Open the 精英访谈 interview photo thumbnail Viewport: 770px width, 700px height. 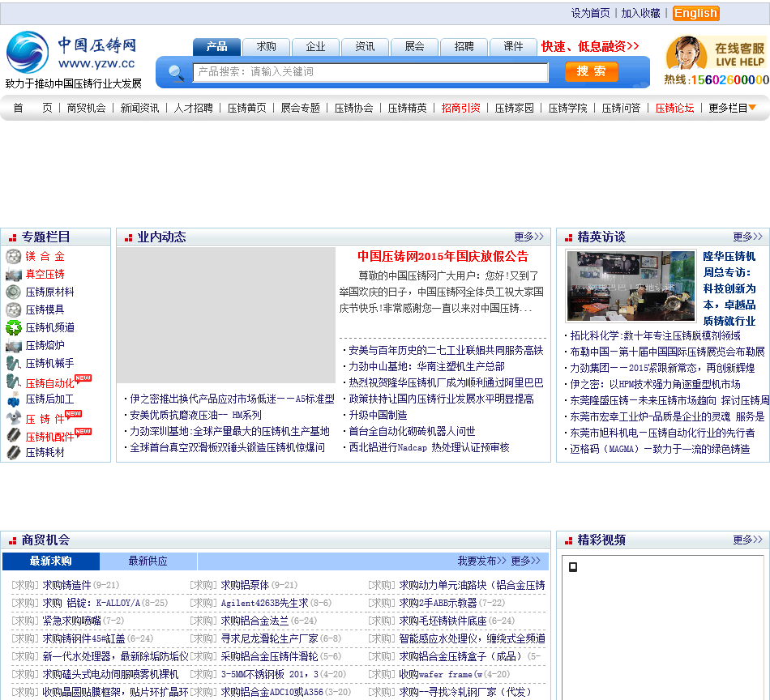631,286
